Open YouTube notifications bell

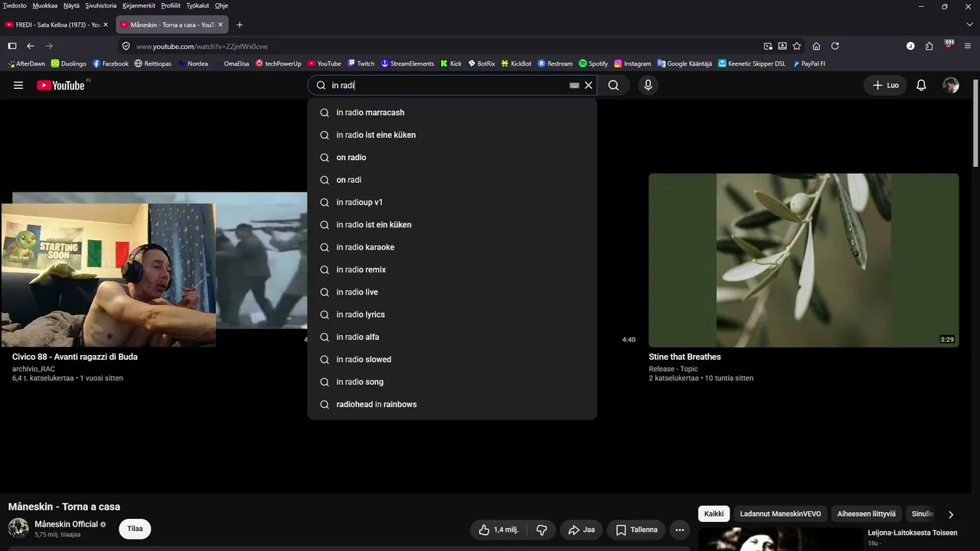(x=922, y=86)
